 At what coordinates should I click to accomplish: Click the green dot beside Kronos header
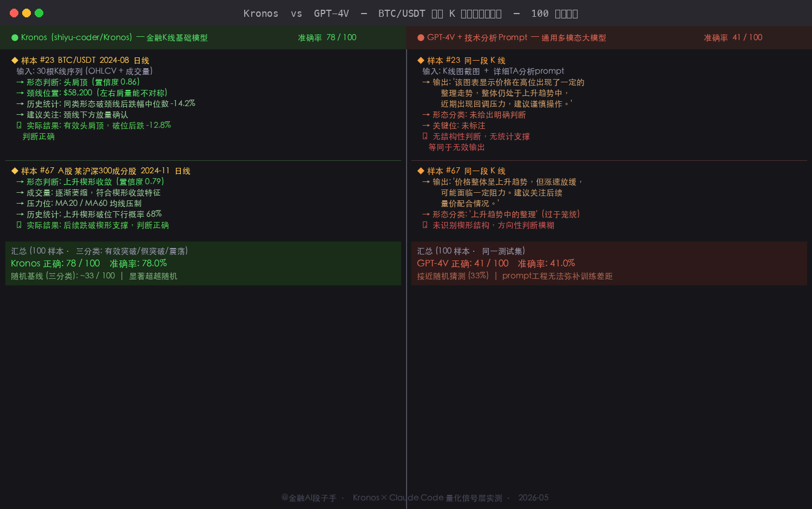[15, 38]
